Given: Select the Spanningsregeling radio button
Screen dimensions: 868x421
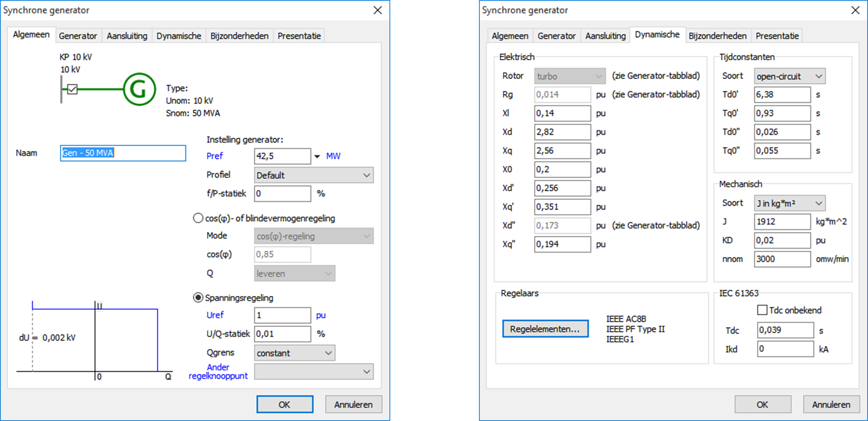Looking at the screenshot, I should [198, 298].
